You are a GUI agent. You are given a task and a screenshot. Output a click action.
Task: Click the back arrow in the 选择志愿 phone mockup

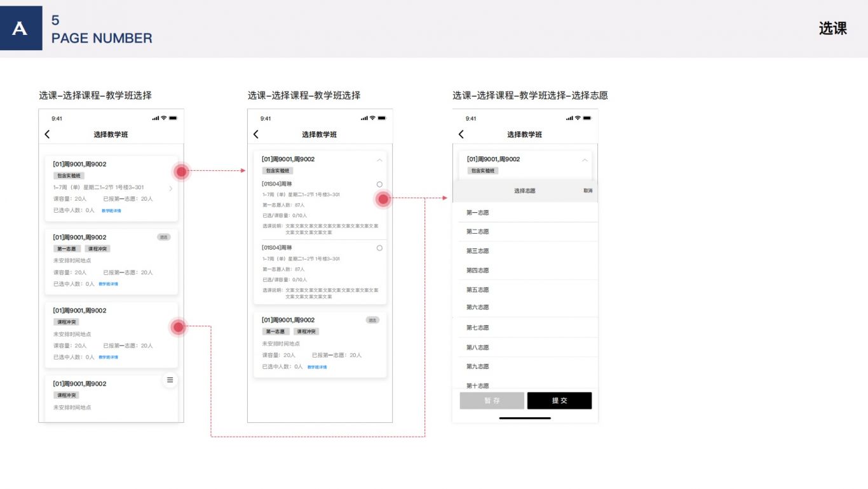[461, 134]
